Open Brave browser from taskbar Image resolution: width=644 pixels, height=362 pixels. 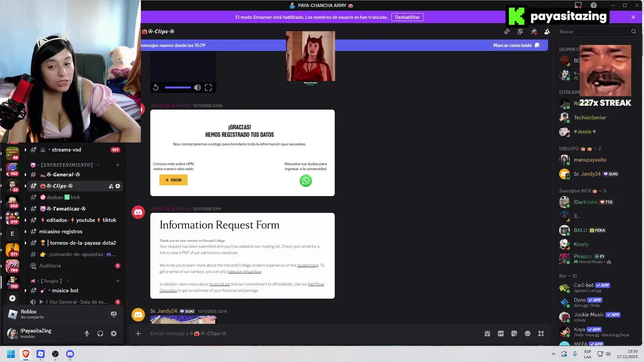pyautogui.click(x=26, y=354)
